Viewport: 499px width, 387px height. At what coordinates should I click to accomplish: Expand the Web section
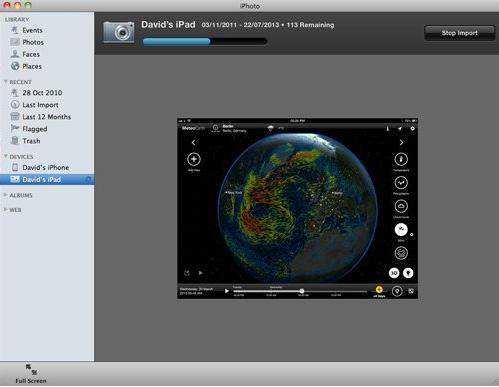tap(5, 210)
